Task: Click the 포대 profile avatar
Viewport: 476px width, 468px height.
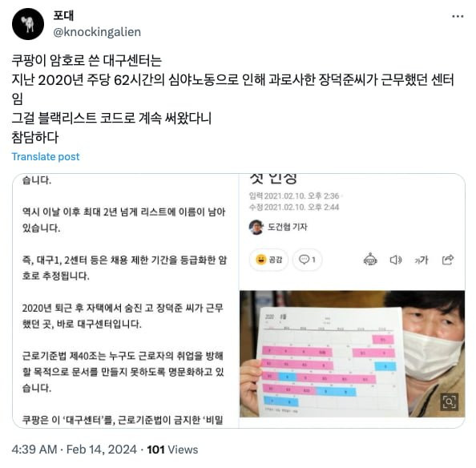Action: 28,24
